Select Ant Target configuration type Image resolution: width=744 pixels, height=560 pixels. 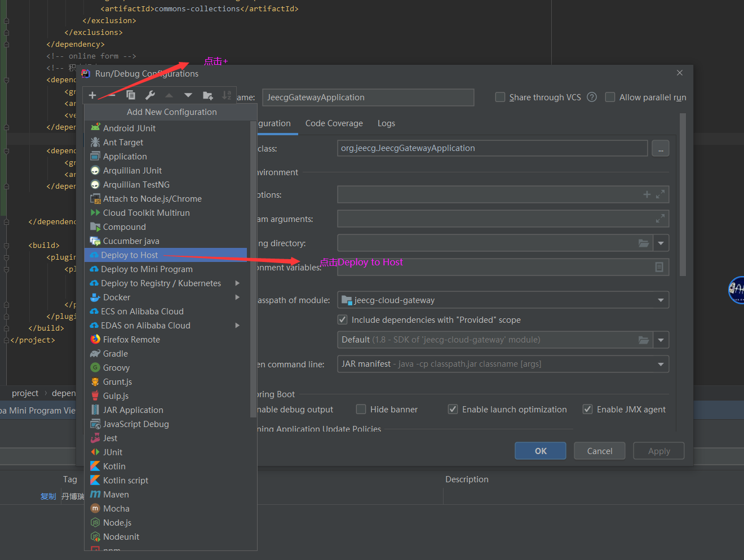(166, 142)
